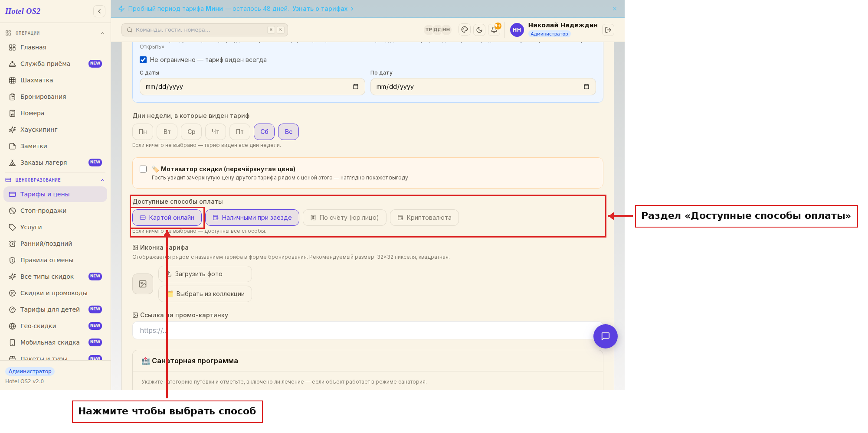Image resolution: width=868 pixels, height=433 pixels.
Task: Follow «Узнать о тарифах» link
Action: [320, 9]
